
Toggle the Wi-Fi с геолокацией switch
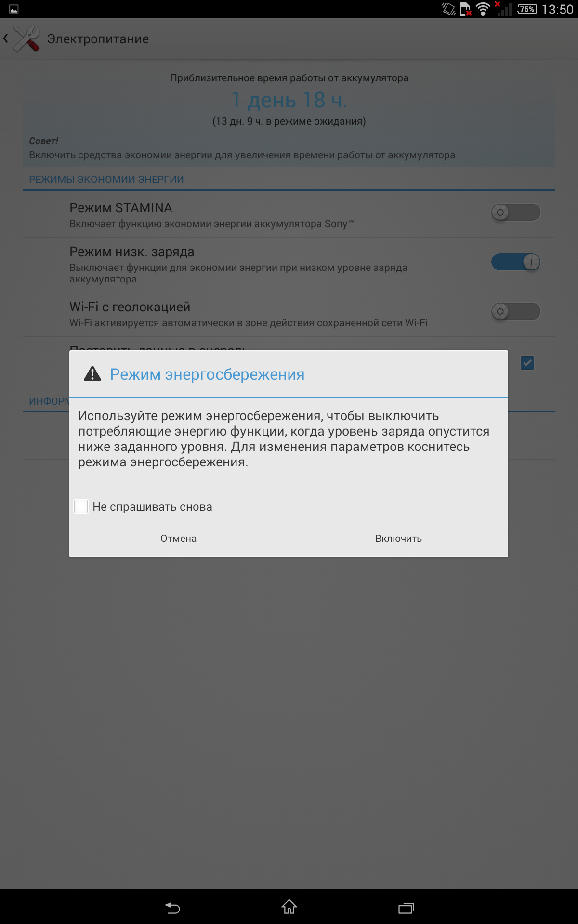click(516, 311)
